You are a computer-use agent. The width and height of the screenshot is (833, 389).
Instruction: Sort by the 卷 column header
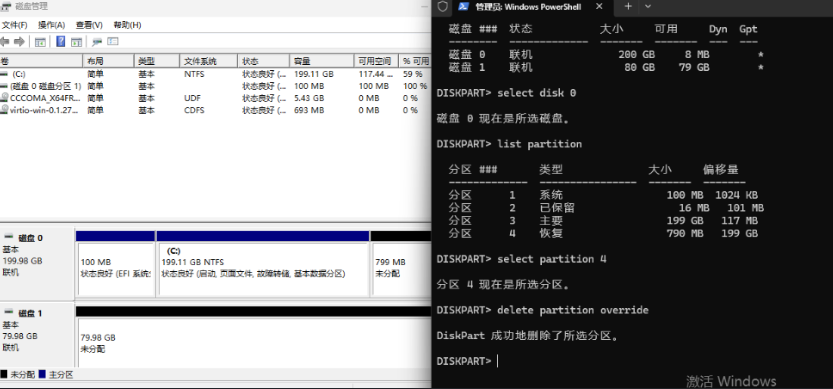click(x=41, y=61)
